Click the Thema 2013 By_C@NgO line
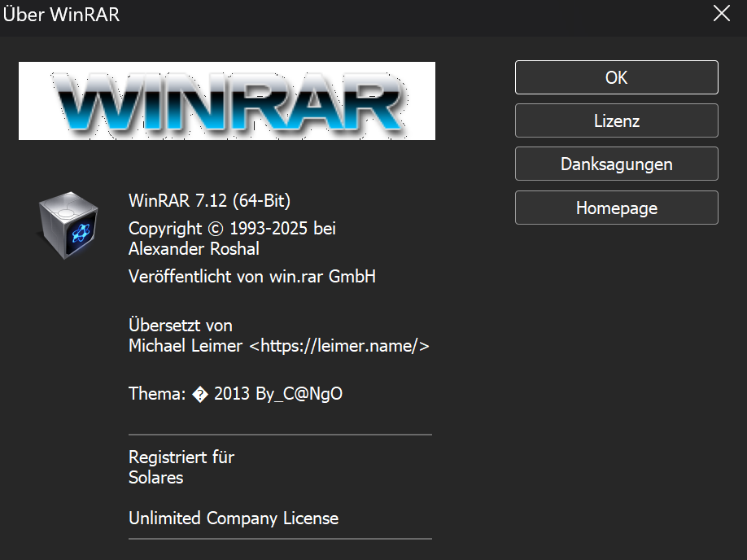The width and height of the screenshot is (747, 560). pos(236,394)
